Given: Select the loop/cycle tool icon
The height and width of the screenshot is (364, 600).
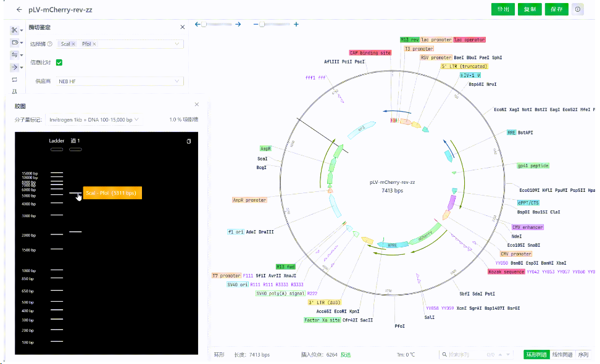Looking at the screenshot, I should [15, 80].
